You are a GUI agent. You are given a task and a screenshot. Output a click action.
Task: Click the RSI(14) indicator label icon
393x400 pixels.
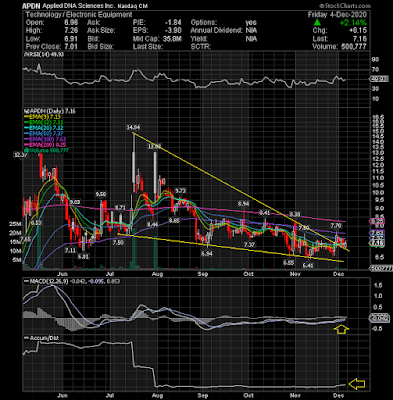[25, 54]
